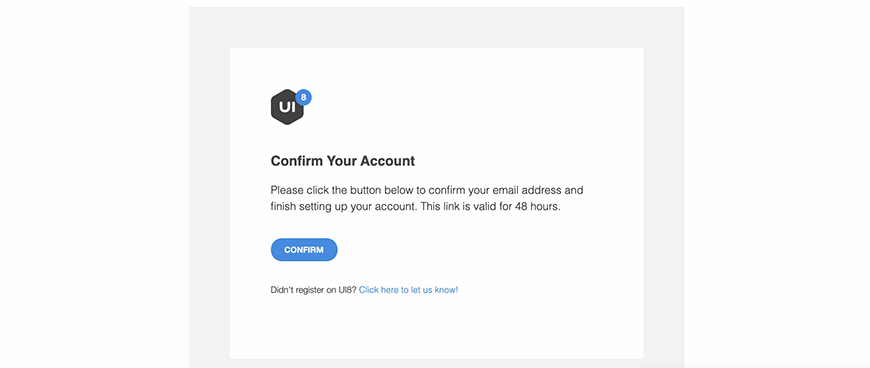Open the 'Click here to let us know!' link
The image size is (870, 368).
[x=408, y=290]
